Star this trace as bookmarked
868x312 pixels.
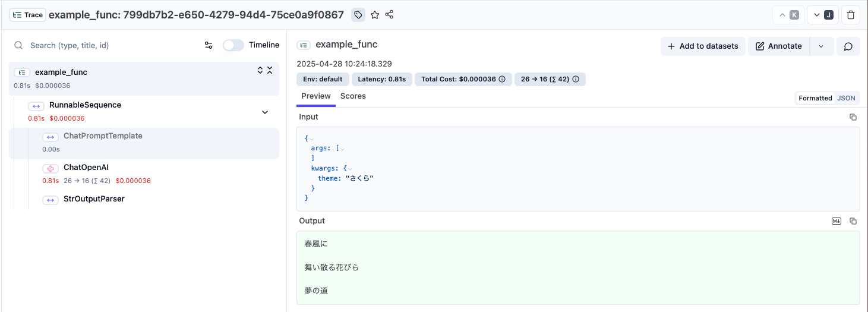(x=375, y=15)
